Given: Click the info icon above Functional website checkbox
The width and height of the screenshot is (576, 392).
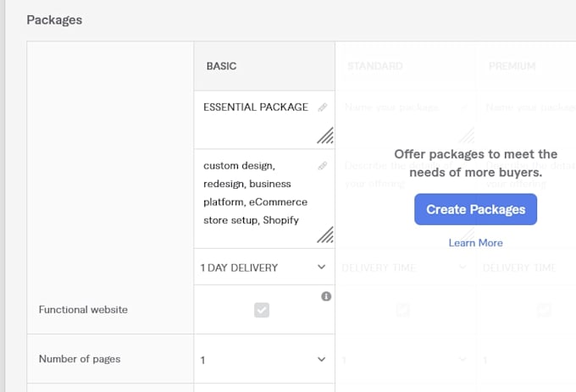Looking at the screenshot, I should click(326, 296).
